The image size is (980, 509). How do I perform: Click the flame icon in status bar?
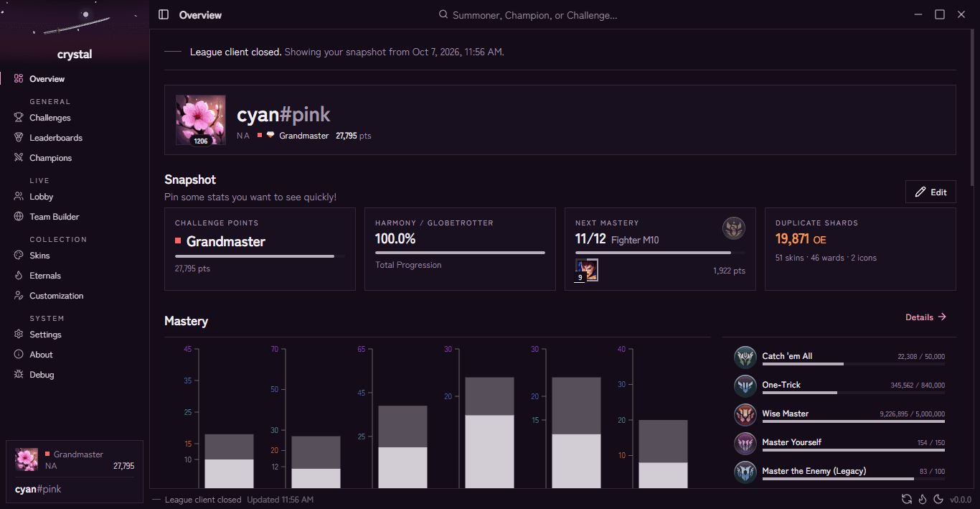point(923,500)
